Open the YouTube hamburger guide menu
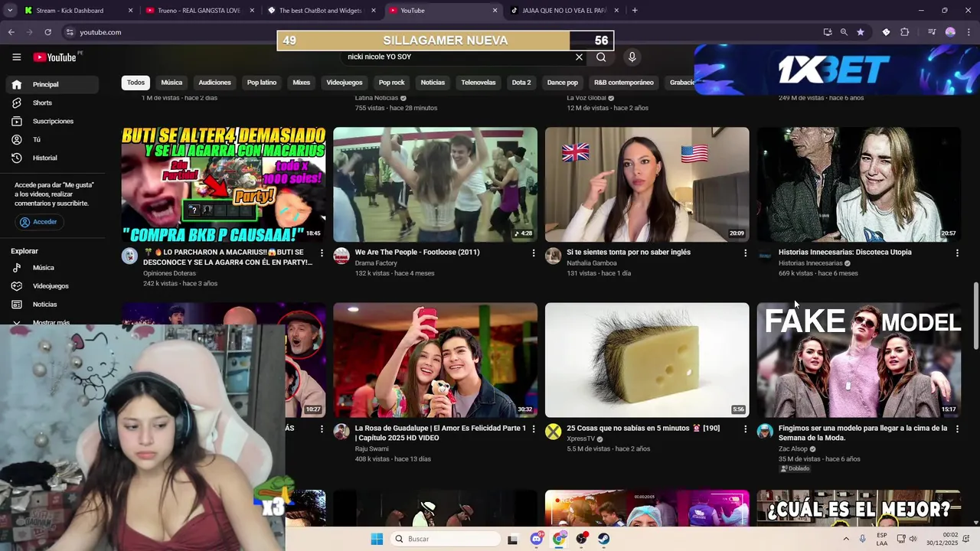 16,57
